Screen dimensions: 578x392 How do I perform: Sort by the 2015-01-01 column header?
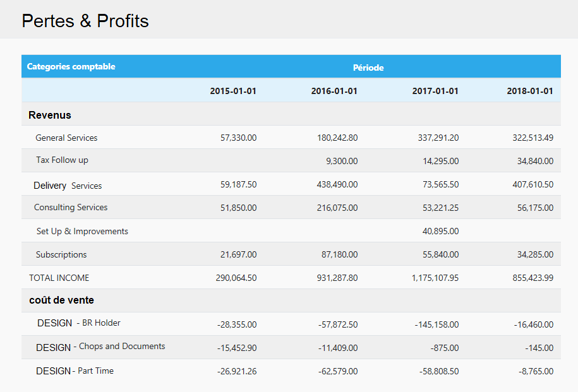(232, 90)
